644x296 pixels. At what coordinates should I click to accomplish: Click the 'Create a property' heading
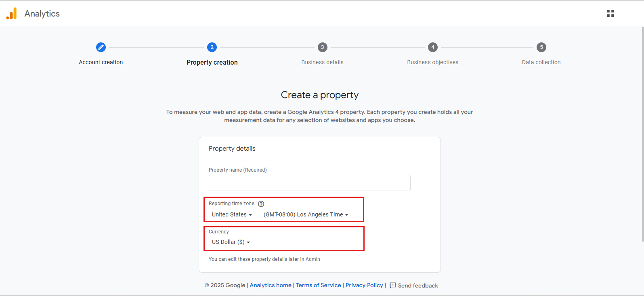[320, 95]
